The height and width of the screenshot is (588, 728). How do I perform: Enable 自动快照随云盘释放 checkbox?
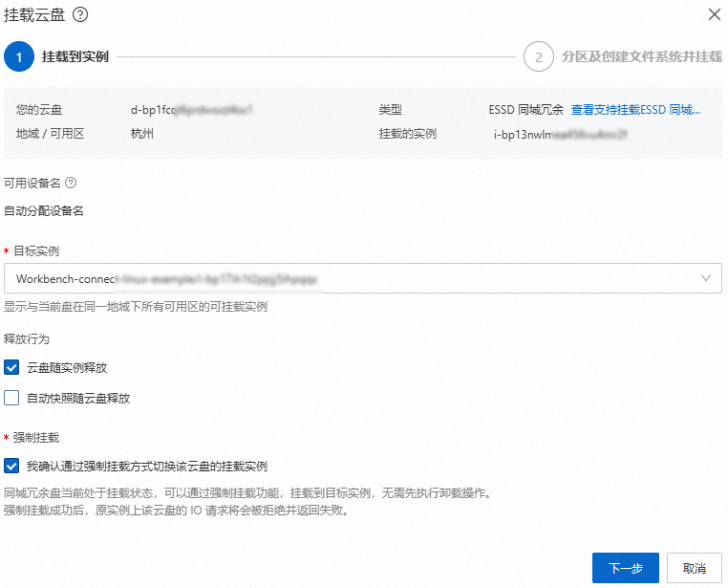(x=11, y=398)
